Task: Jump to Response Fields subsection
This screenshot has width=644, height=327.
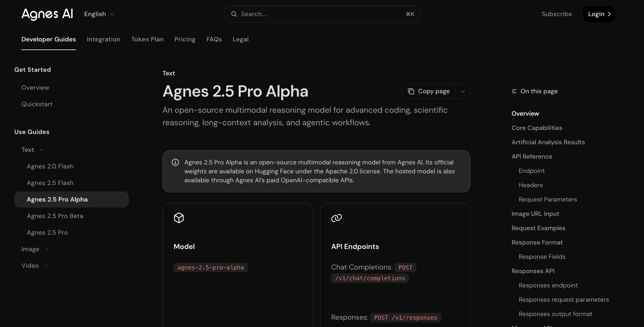Action: (542, 257)
